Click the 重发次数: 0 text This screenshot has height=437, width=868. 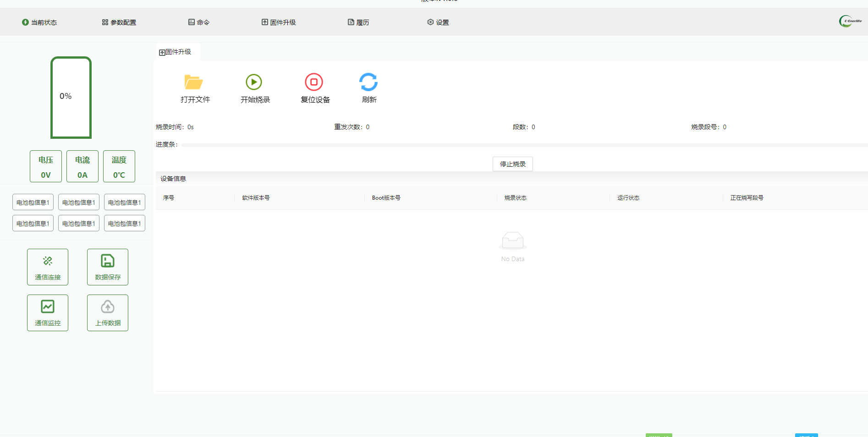pyautogui.click(x=352, y=127)
